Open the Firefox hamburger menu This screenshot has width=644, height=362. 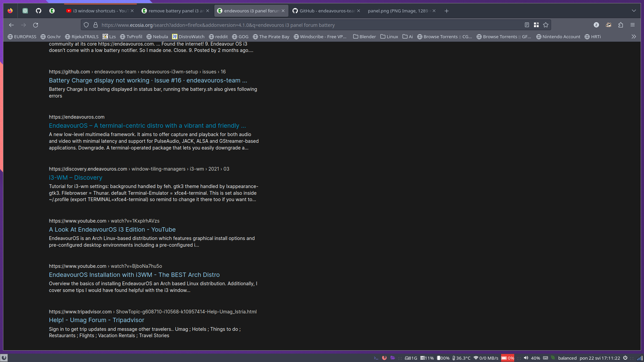coord(632,24)
